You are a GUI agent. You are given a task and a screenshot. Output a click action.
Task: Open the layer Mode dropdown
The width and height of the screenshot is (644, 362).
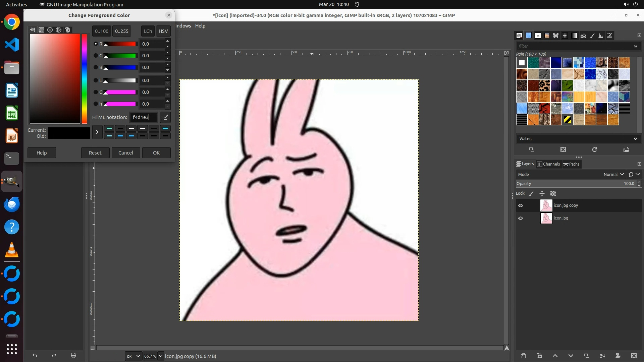pos(613,174)
